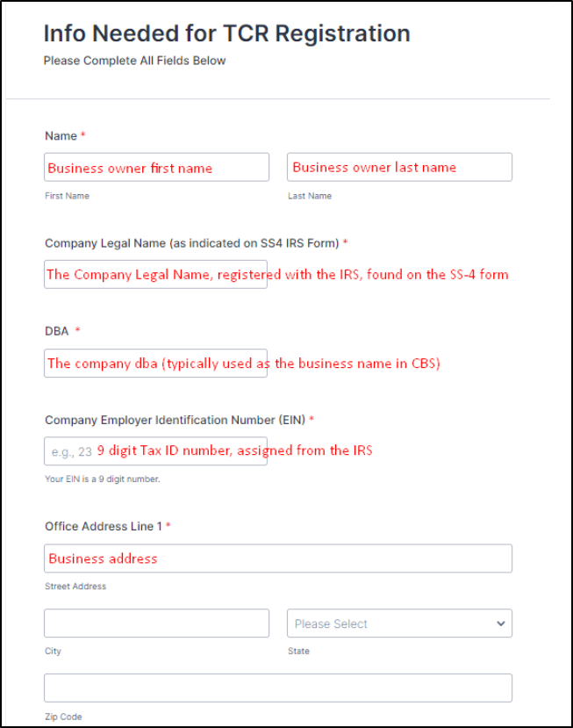Click the 'Please Complete All Fields Below' subtitle
This screenshot has height=728, width=573.
134,61
